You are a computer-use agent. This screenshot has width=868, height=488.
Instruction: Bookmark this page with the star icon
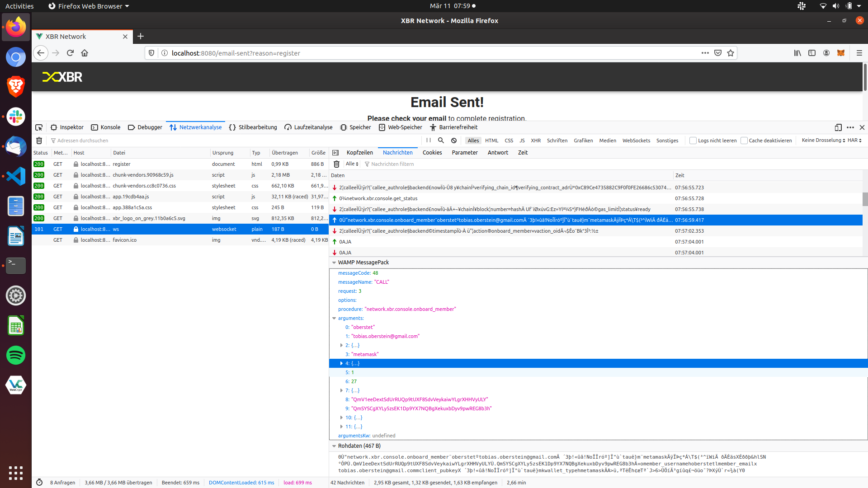730,53
